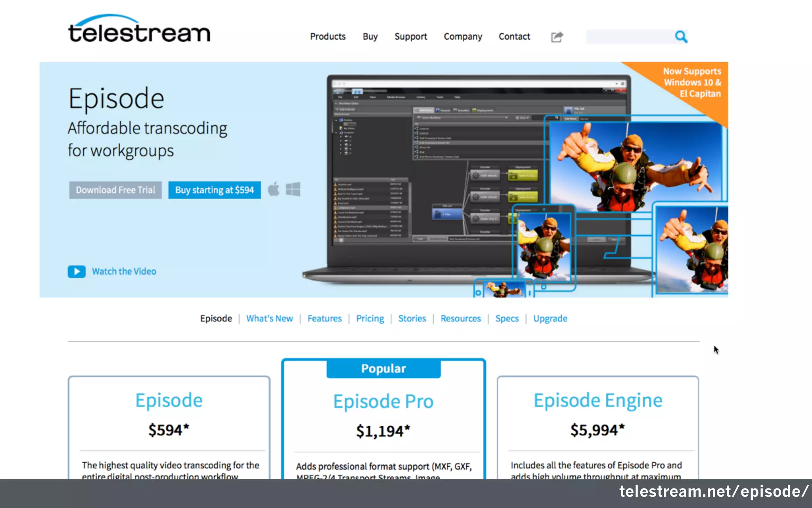Click the Episode hero heading

(x=116, y=98)
